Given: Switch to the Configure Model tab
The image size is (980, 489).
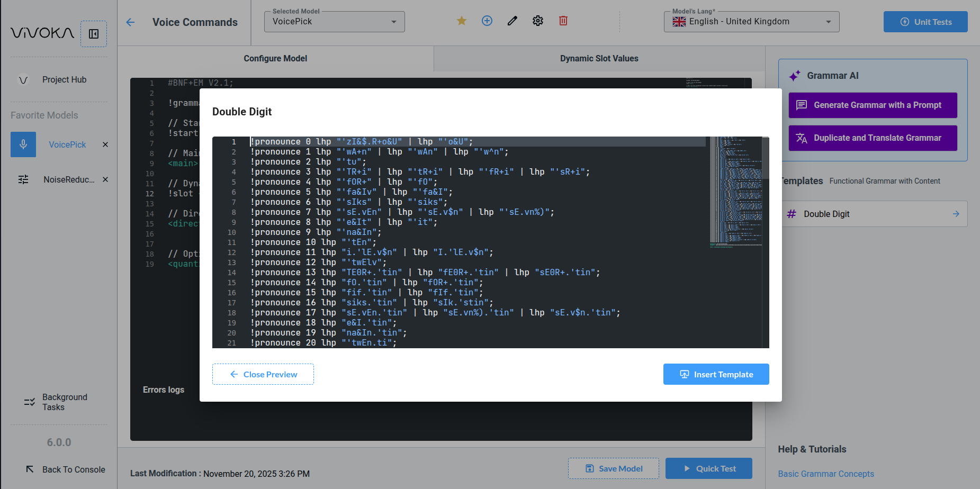Looking at the screenshot, I should [275, 59].
